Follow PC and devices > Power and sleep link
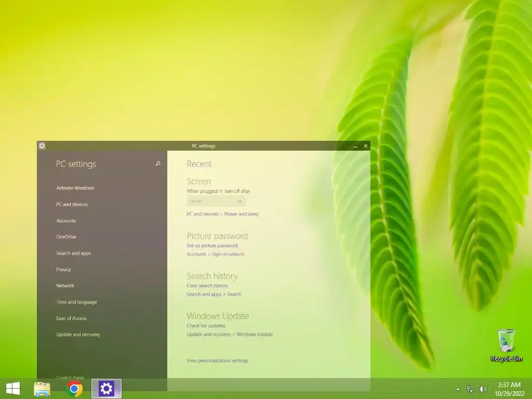The image size is (532, 399). [222, 214]
